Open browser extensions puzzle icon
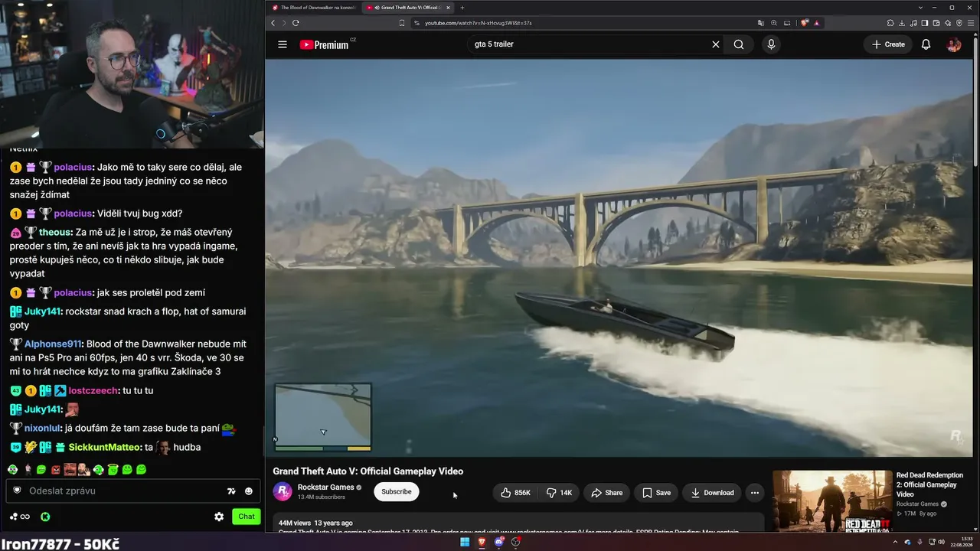The width and height of the screenshot is (980, 551). [890, 23]
